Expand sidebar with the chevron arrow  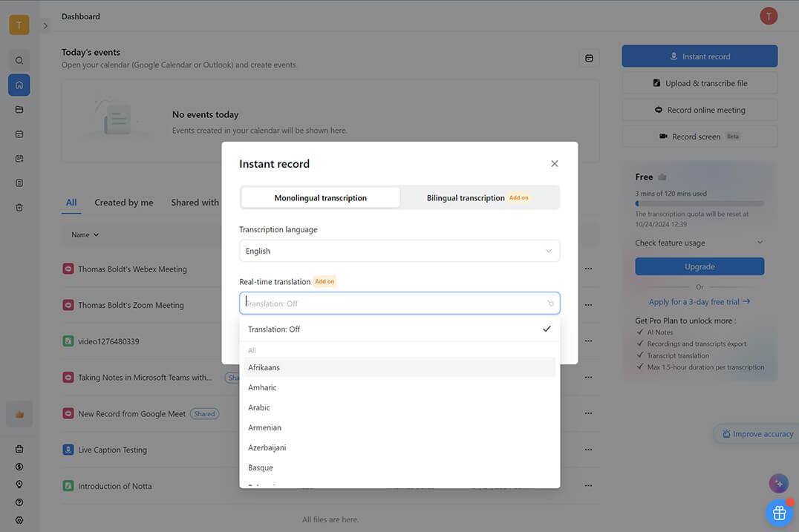coord(45,26)
